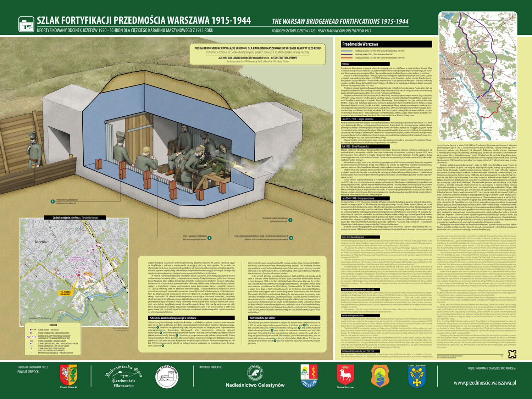Viewport: 532px width, 399px height.
Task: Click circled marker D for Maxim machine gun
Action: tap(291, 238)
